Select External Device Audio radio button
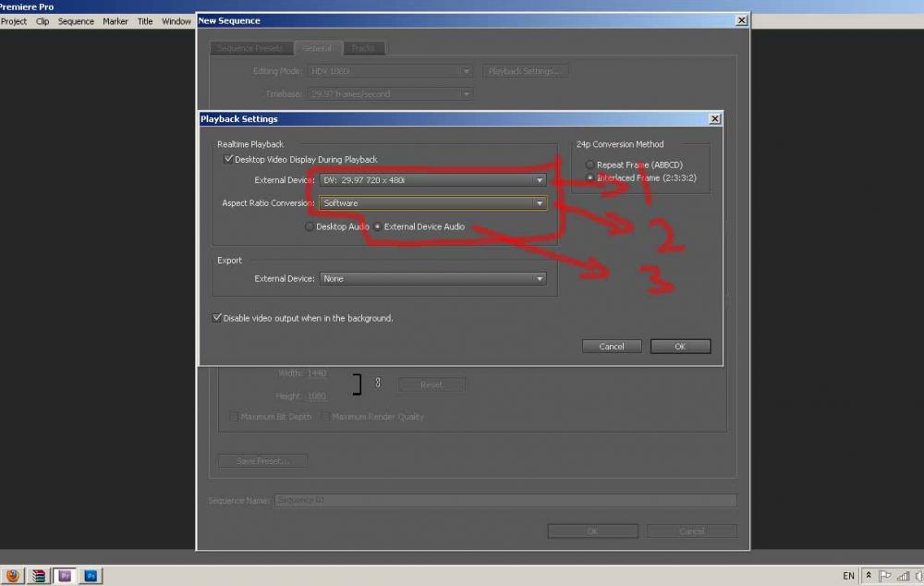The width and height of the screenshot is (924, 586). [377, 226]
